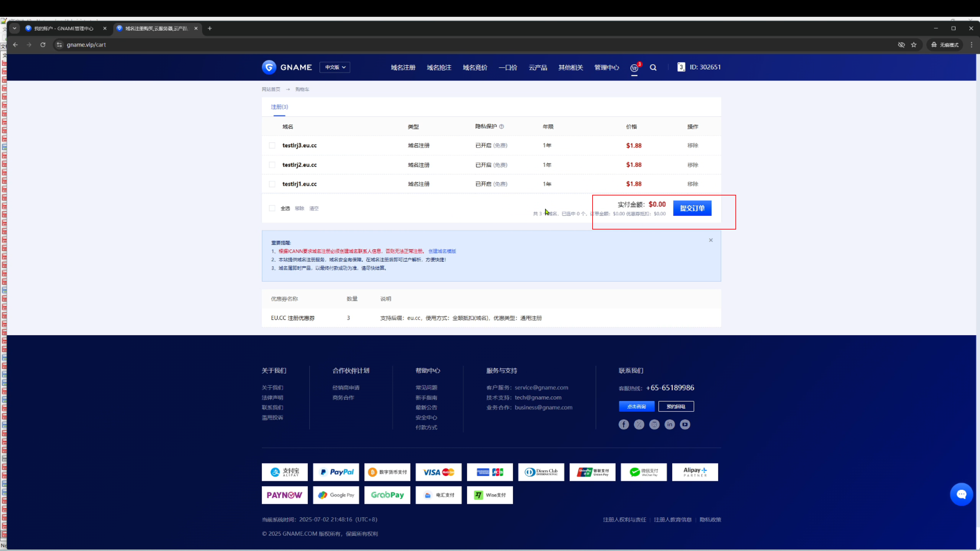980x551 pixels.
Task: Click the crossed-out eye icon in the address bar
Action: click(x=902, y=45)
